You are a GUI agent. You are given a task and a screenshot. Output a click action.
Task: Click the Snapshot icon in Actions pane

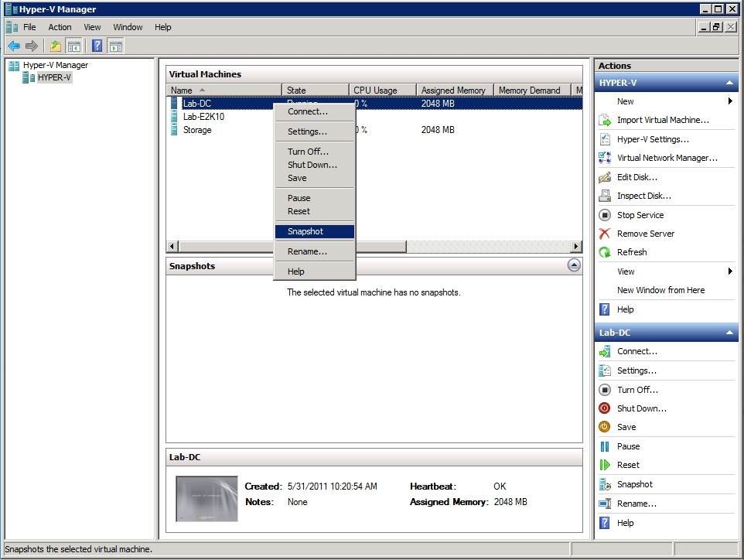pyautogui.click(x=605, y=484)
